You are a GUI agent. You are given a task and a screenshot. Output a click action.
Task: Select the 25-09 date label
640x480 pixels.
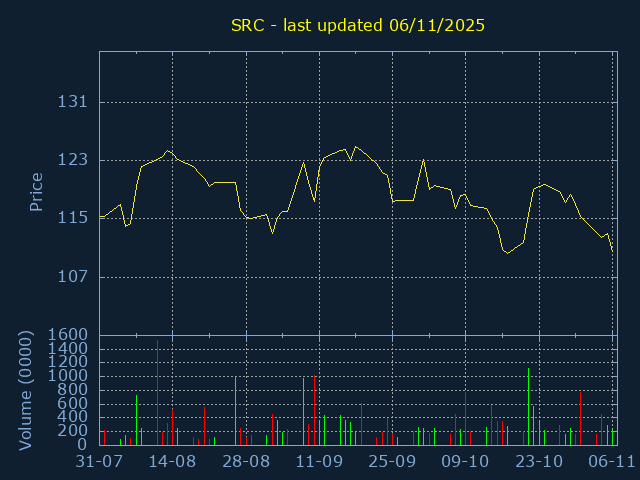point(392,462)
